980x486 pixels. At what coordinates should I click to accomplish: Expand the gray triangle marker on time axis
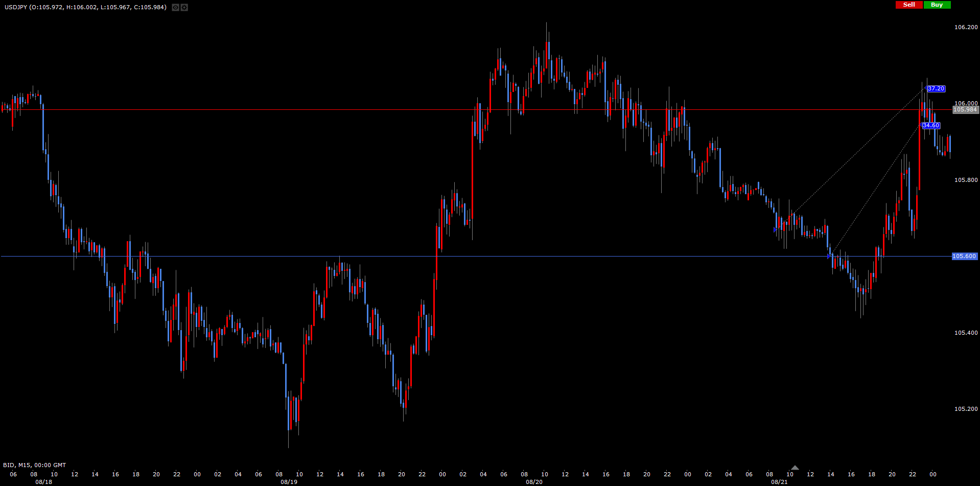795,467
